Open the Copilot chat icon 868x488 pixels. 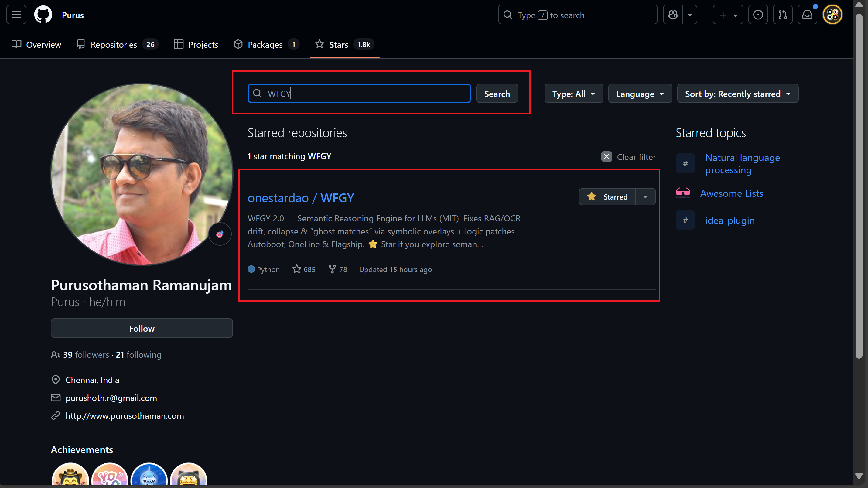(x=673, y=15)
